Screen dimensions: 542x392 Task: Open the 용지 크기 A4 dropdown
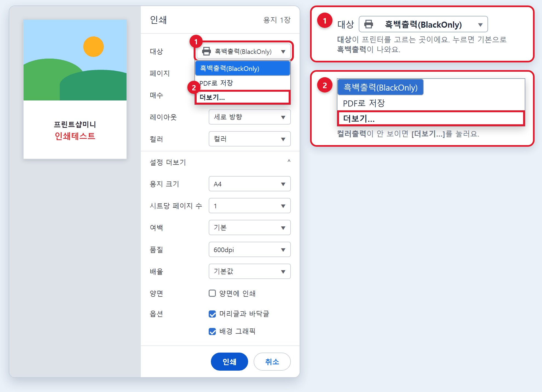tap(250, 184)
